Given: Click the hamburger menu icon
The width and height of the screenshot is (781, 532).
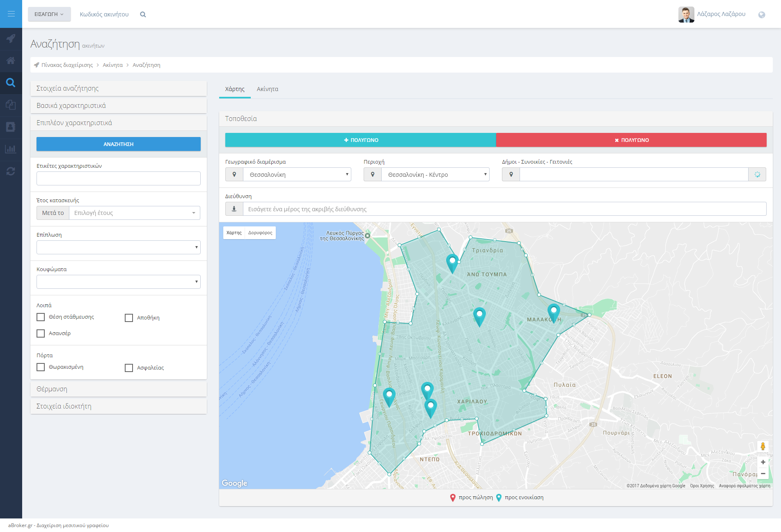Looking at the screenshot, I should point(11,14).
